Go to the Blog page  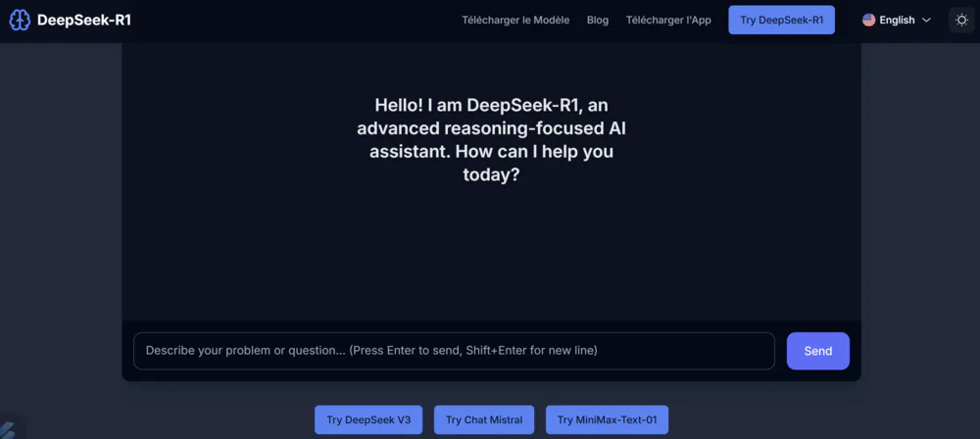click(598, 20)
